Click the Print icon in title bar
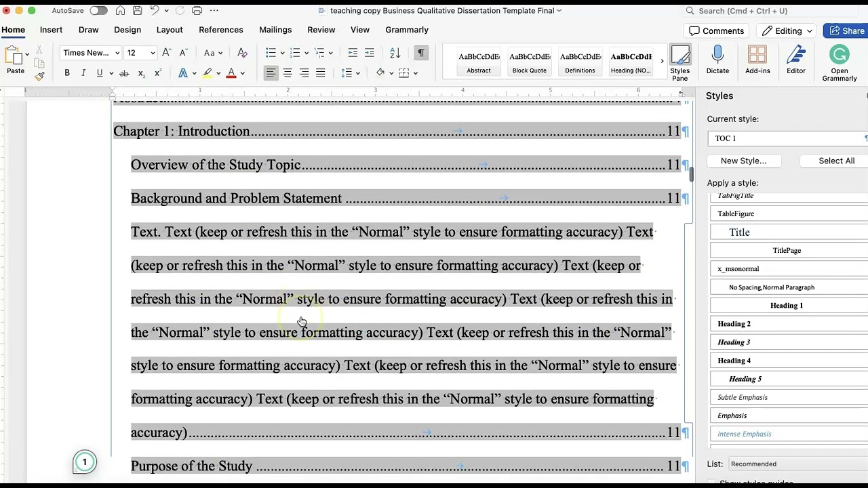This screenshot has width=868, height=488. click(x=197, y=11)
